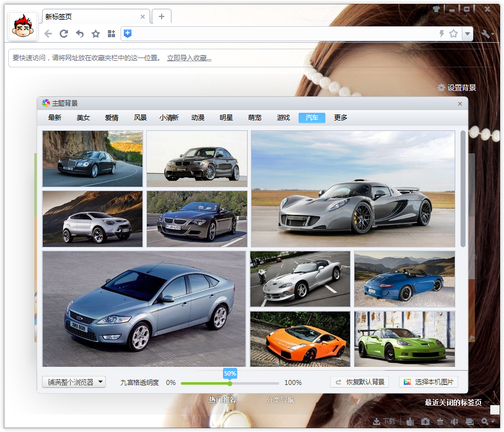This screenshot has width=504, height=432.
Task: Open the 铺满整个浏览器 dropdown
Action: 74,382
